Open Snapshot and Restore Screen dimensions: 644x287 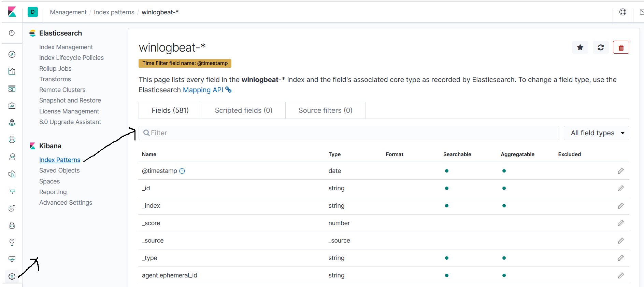[70, 100]
